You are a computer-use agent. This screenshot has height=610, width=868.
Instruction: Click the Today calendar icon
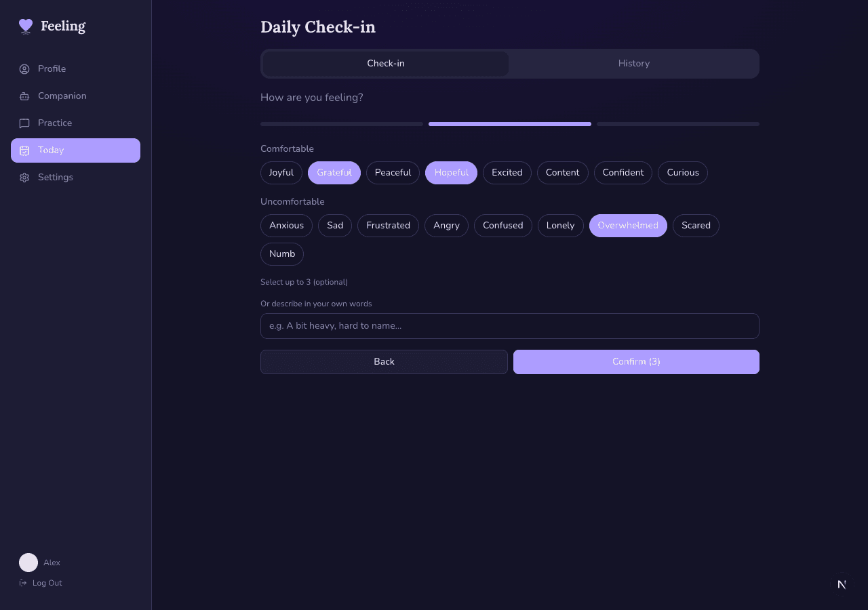[24, 150]
